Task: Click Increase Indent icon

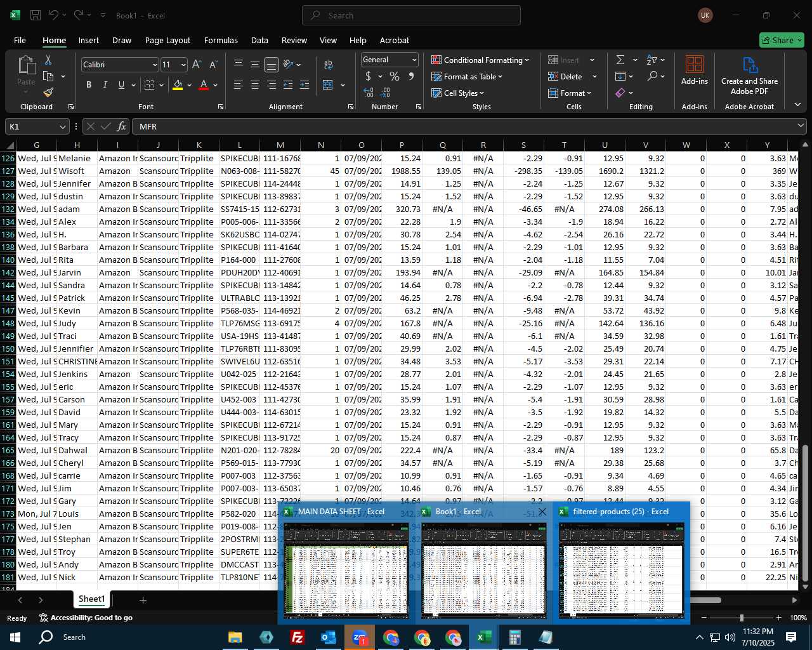Action: coord(304,84)
